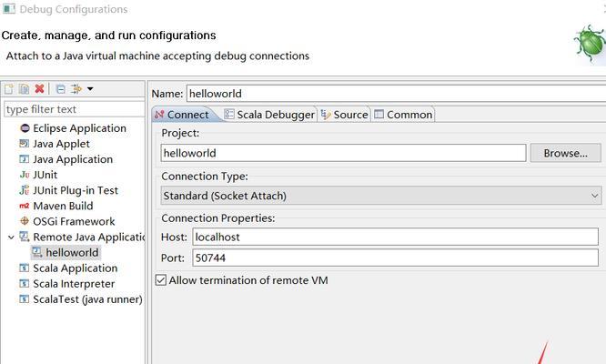Viewport: 606px width, 364px height.
Task: Click the Scala Application icon
Action: pos(24,268)
